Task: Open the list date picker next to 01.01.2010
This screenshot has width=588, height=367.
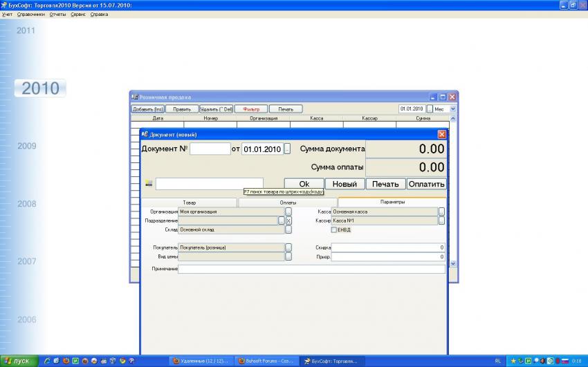Action: (430, 109)
